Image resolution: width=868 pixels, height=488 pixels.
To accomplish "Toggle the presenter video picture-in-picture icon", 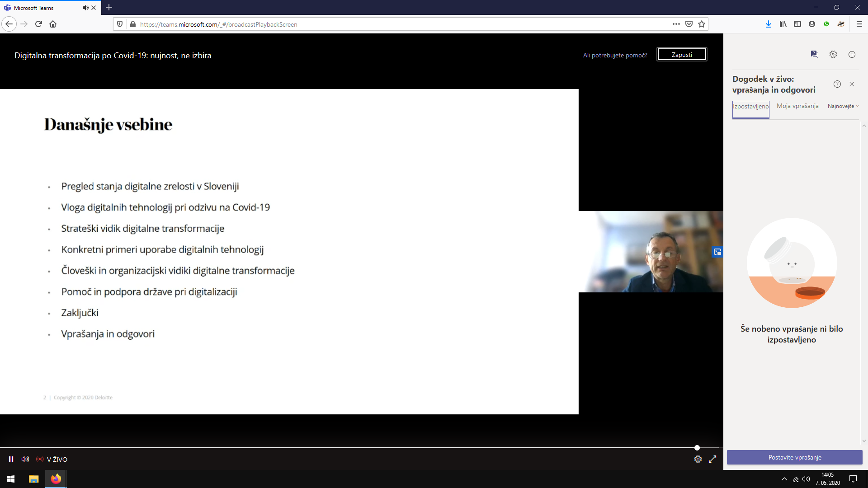I will click(x=717, y=252).
